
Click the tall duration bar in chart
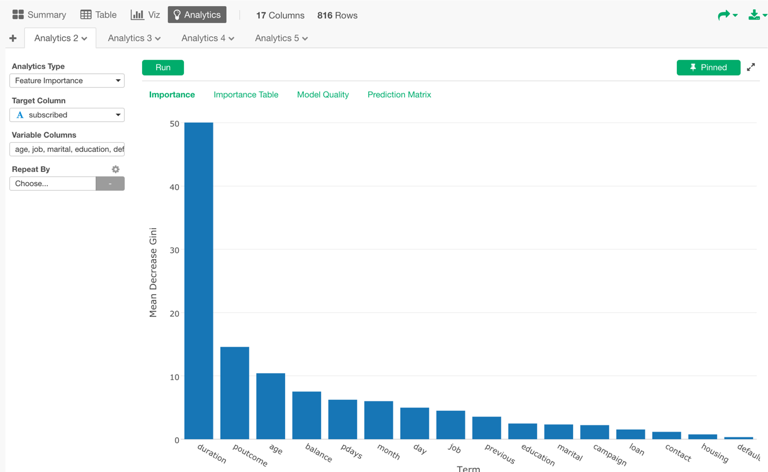point(198,280)
